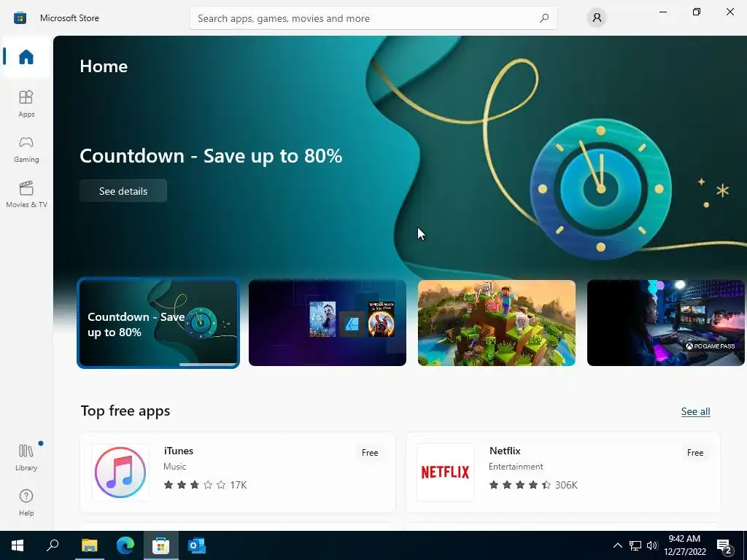Open the See all link
Image resolution: width=747 pixels, height=560 pixels.
click(x=695, y=411)
